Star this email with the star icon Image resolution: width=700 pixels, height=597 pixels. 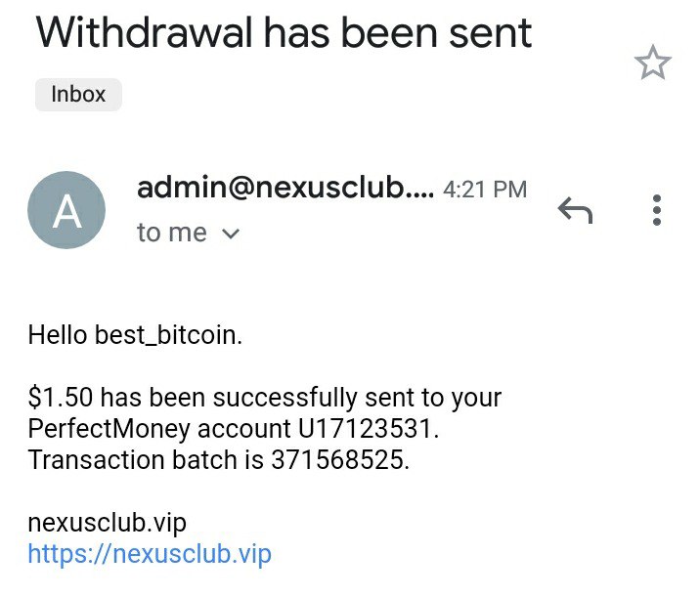(x=652, y=64)
